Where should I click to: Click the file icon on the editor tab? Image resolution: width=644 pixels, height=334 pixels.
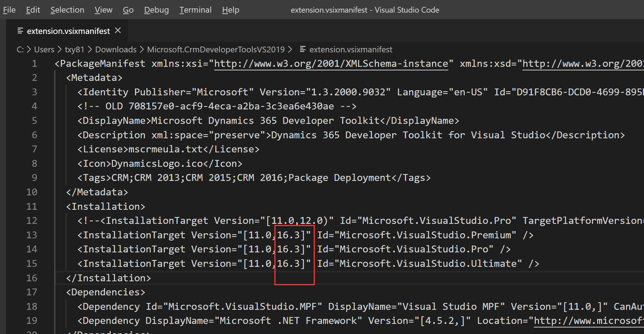pyautogui.click(x=20, y=31)
